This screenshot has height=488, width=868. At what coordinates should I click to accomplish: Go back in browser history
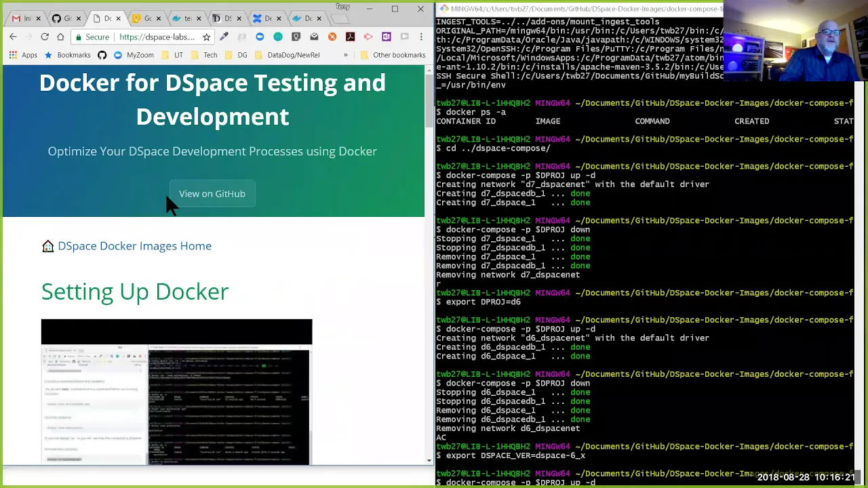point(13,37)
